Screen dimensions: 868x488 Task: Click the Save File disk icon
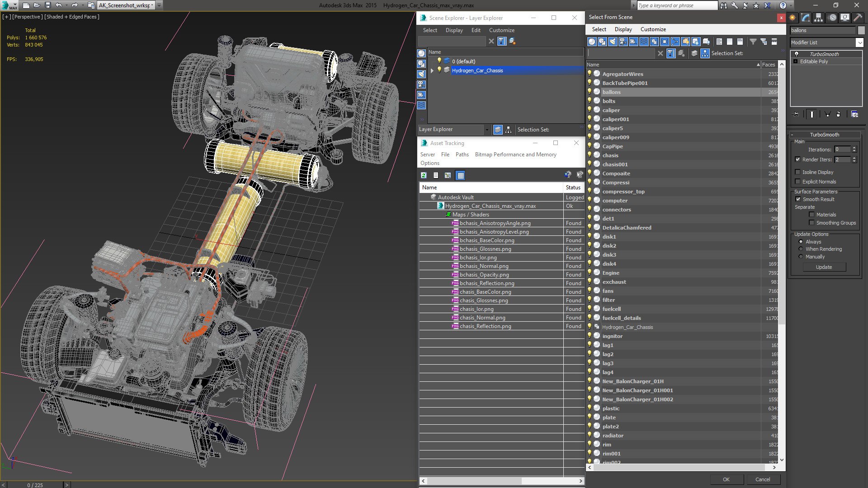(x=48, y=5)
